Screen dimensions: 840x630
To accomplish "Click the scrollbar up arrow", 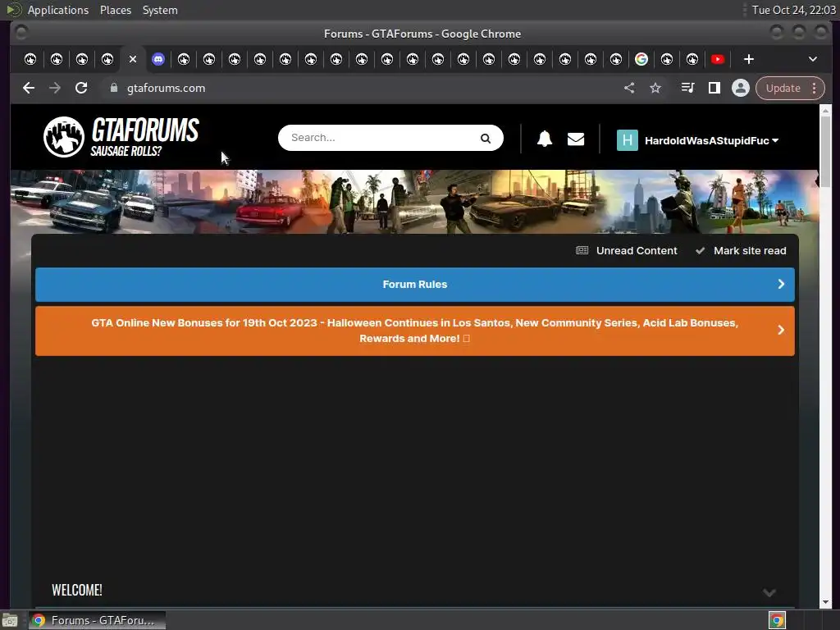I will pos(825,111).
